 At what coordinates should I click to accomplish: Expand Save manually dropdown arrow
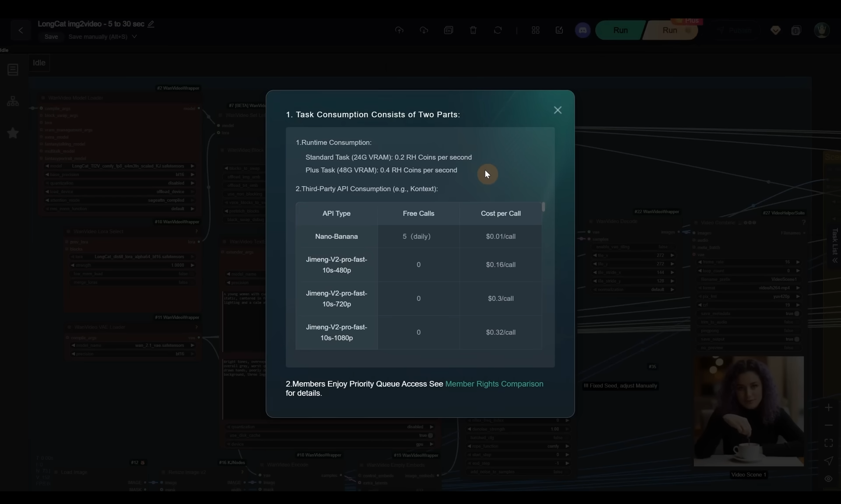coord(134,37)
